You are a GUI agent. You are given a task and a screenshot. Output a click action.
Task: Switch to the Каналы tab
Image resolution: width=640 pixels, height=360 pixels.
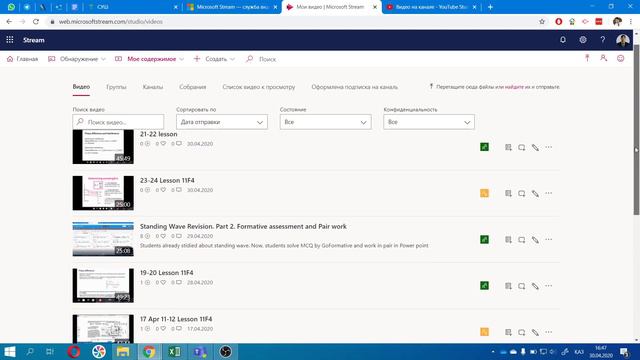point(153,87)
